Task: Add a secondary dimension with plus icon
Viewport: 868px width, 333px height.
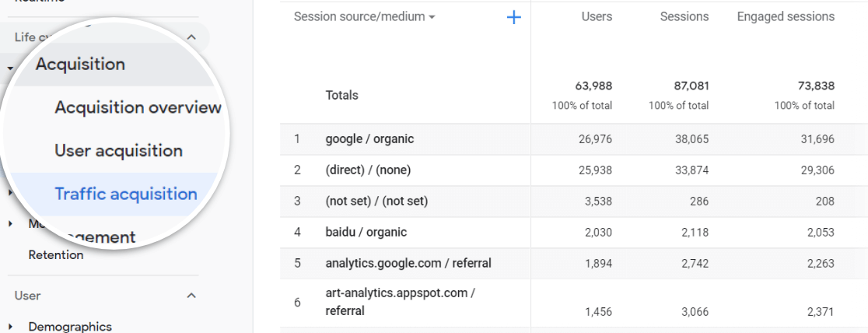Action: pos(513,17)
